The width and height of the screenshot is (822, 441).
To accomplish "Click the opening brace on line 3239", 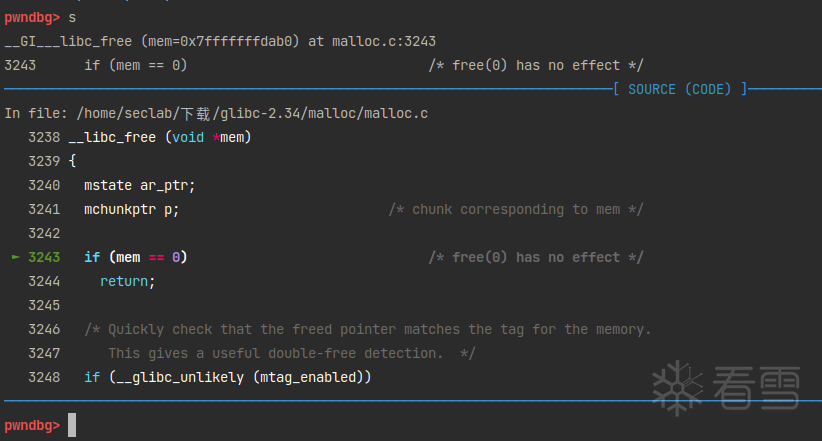I will pyautogui.click(x=72, y=161).
